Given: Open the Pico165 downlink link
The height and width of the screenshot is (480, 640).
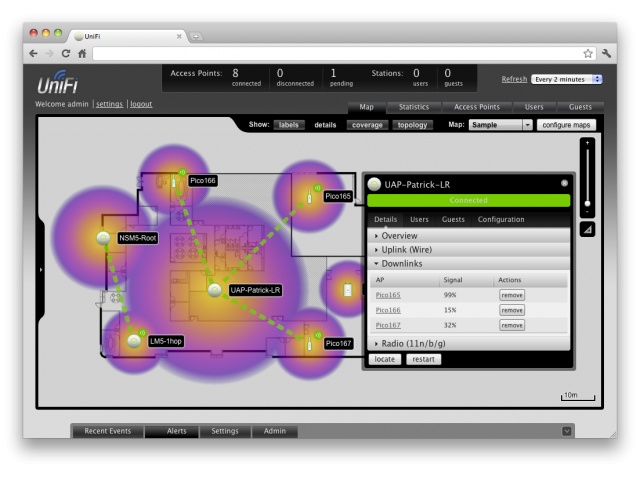Looking at the screenshot, I should [388, 295].
